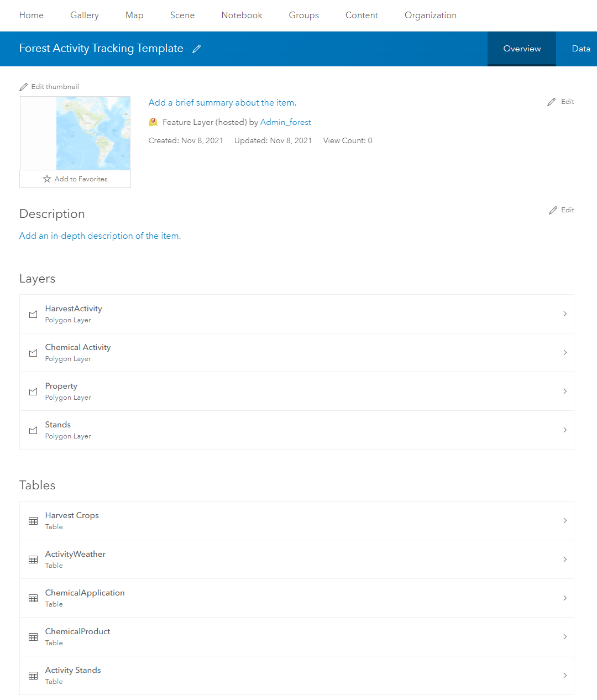Expand the Chemical Activity layer chevron

click(565, 353)
